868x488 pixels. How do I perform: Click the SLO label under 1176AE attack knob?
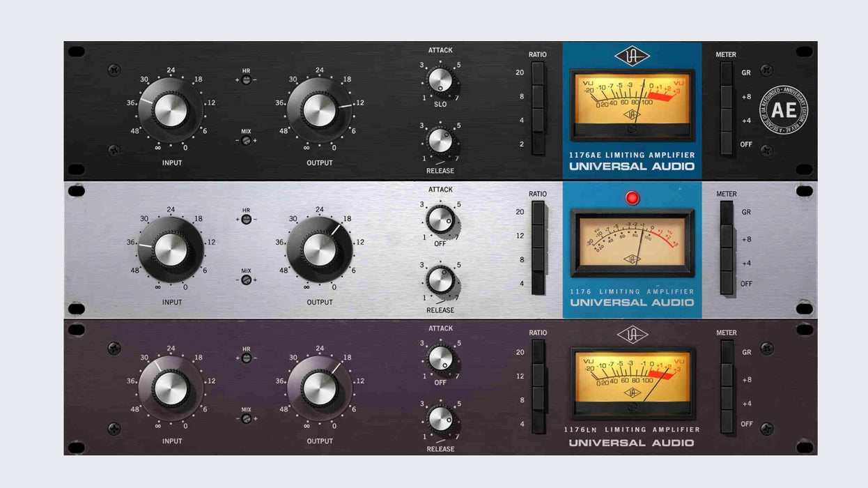pos(440,104)
